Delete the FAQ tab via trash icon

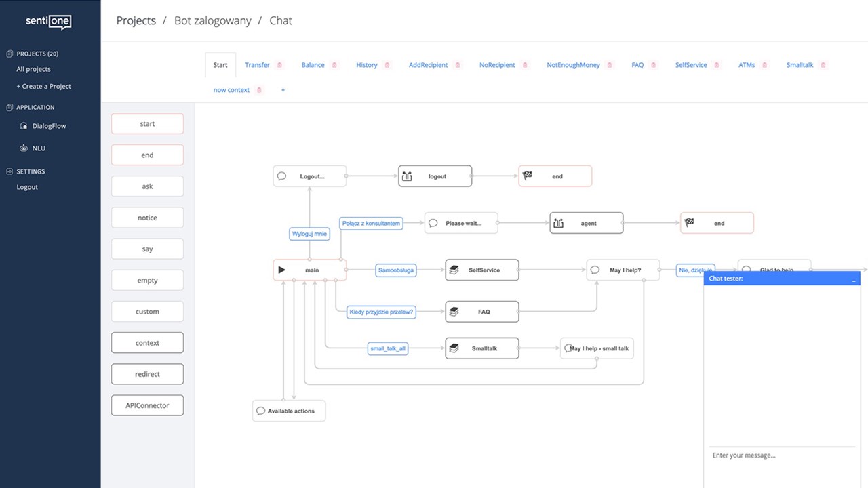tap(654, 65)
